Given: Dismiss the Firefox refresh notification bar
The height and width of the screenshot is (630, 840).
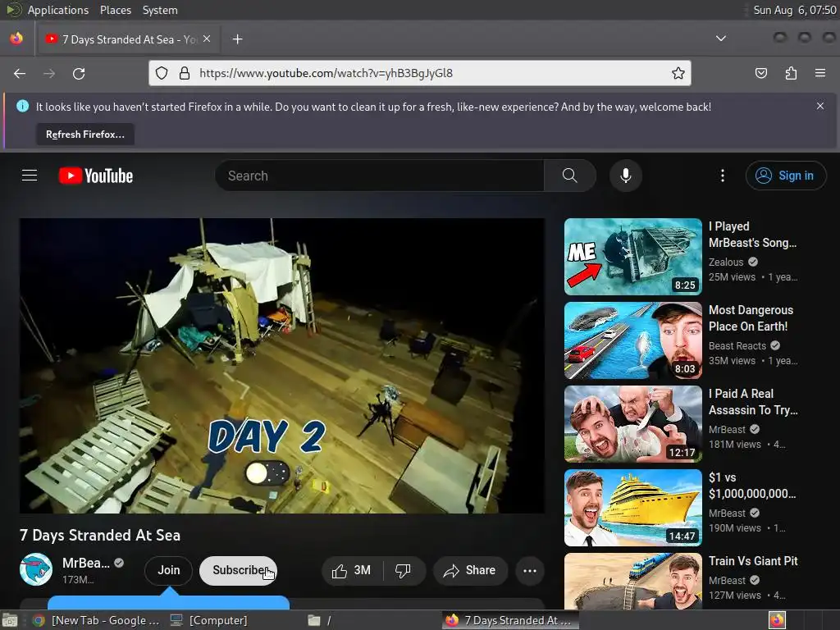Looking at the screenshot, I should coord(820,106).
